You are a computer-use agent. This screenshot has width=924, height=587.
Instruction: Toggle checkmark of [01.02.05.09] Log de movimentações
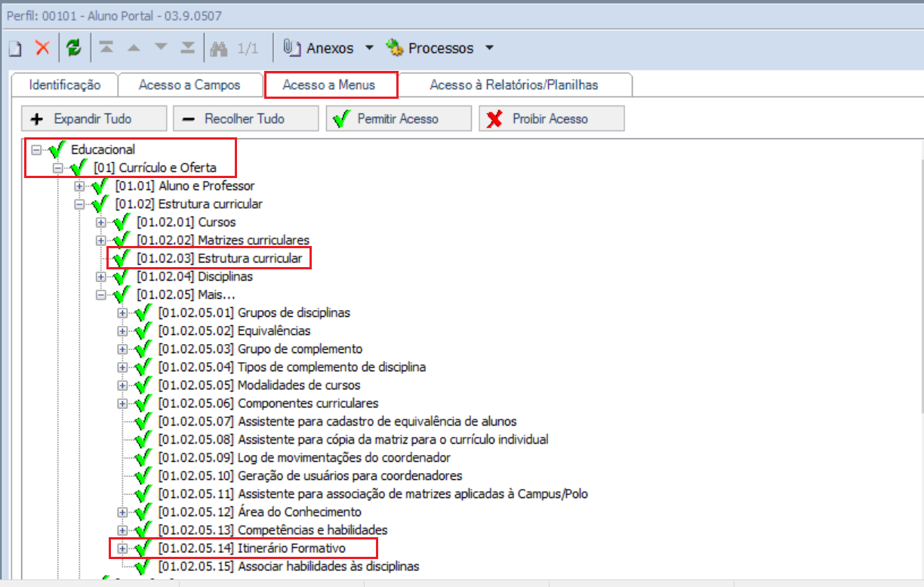coord(143,457)
